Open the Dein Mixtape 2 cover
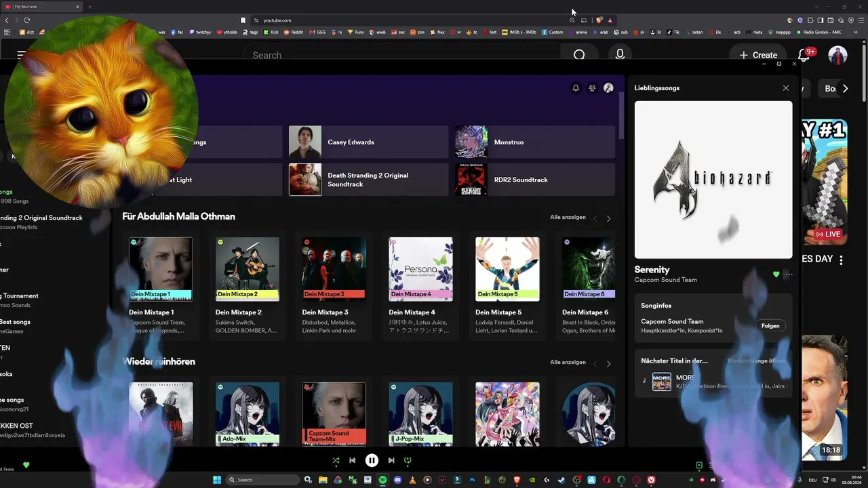The image size is (868, 488). (x=248, y=269)
